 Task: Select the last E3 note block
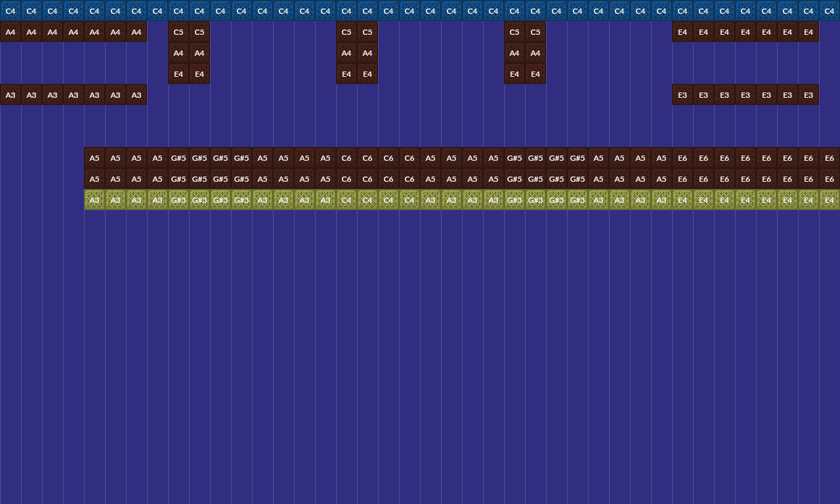808,94
